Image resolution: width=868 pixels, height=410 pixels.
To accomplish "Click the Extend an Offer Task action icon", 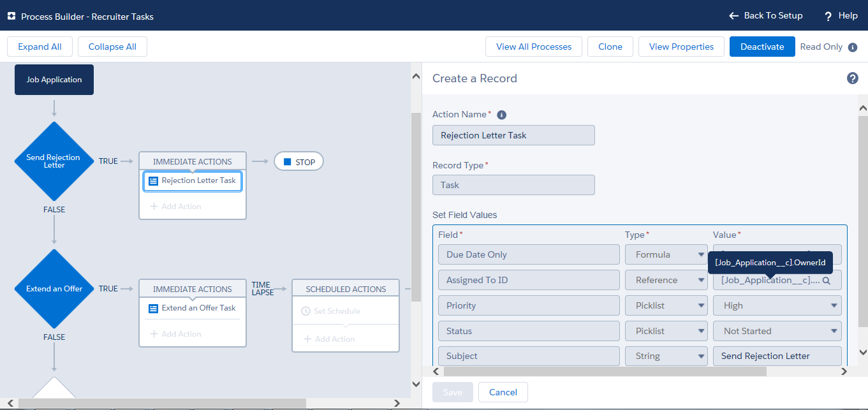I will [x=153, y=309].
